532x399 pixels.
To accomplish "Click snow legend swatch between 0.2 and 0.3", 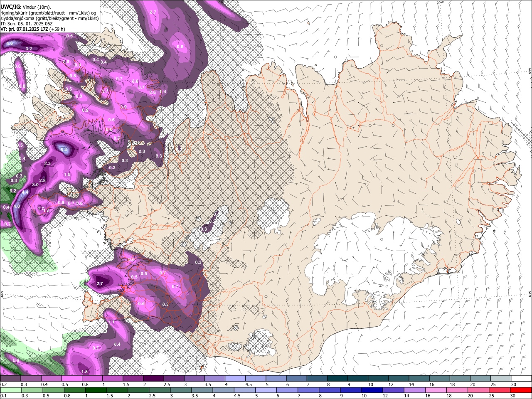I will [10, 379].
